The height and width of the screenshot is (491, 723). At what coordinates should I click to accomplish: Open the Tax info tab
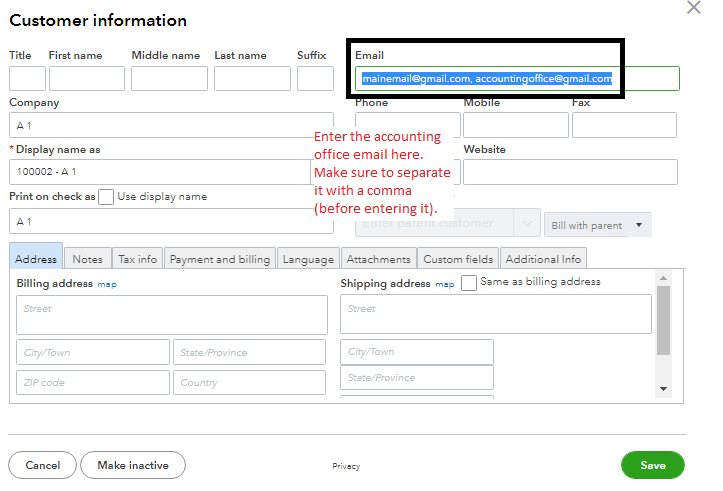point(137,259)
